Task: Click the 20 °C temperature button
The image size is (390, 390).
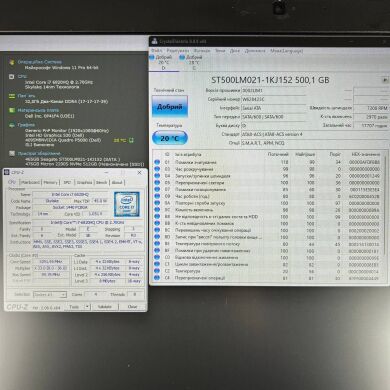Action: pos(170,138)
